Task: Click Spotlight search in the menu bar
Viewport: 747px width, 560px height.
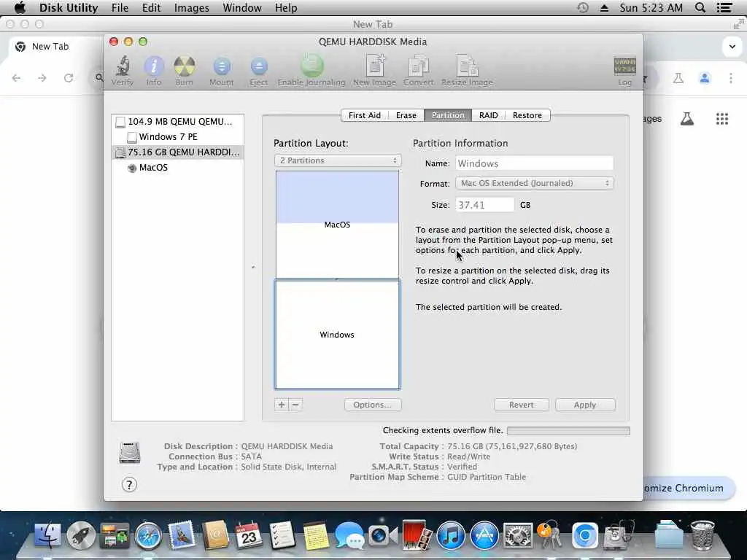Action: click(x=700, y=7)
